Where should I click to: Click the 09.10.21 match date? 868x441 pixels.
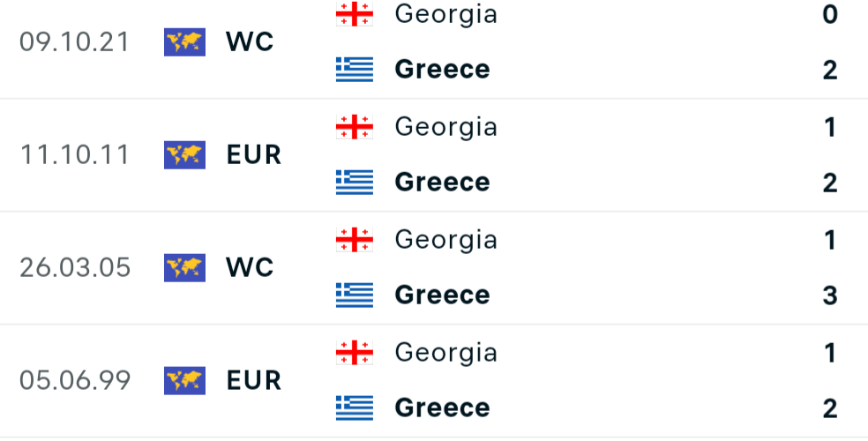point(74,42)
